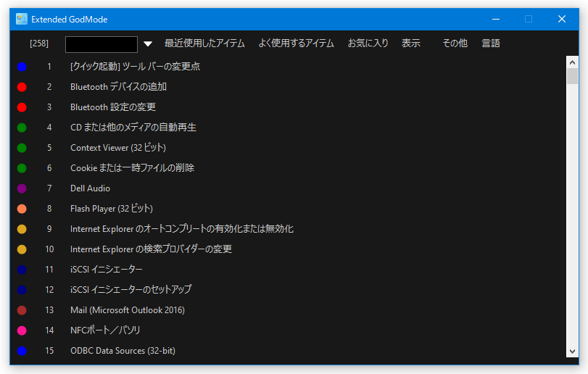The width and height of the screenshot is (588, 374).
Task: Select ODBC Data Sources (32-bit) entry
Action: (x=123, y=350)
